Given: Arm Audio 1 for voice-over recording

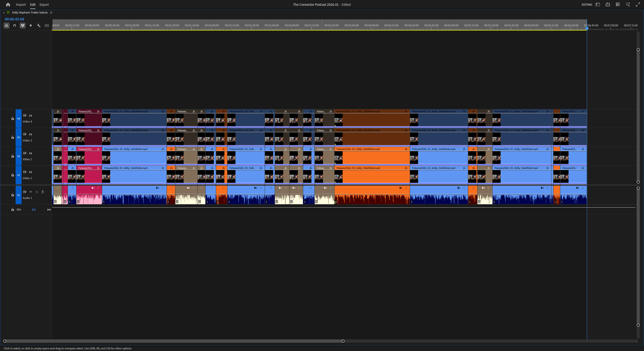Looking at the screenshot, I should point(42,192).
